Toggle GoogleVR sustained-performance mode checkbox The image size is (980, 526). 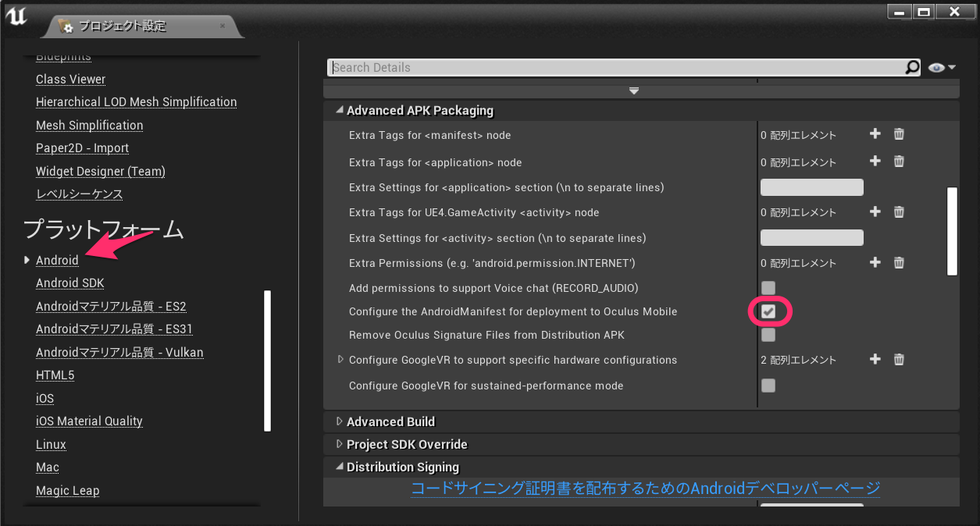point(768,385)
